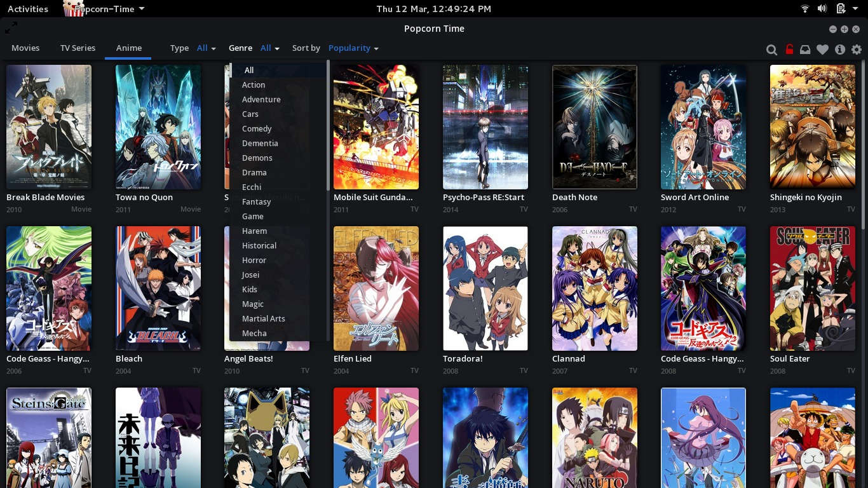Click the red VPN lock icon
This screenshot has height=488, width=868.
pyautogui.click(x=789, y=49)
